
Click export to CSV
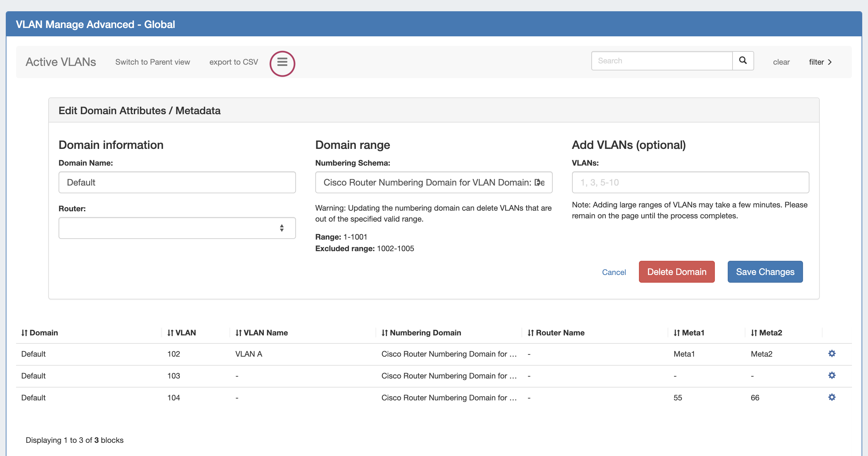[x=234, y=62]
